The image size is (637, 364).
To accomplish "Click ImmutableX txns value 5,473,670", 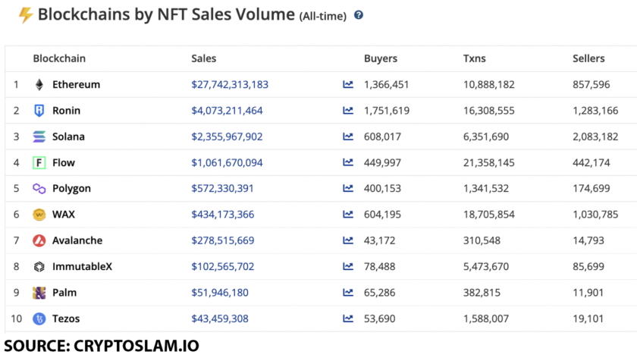I will (x=486, y=266).
